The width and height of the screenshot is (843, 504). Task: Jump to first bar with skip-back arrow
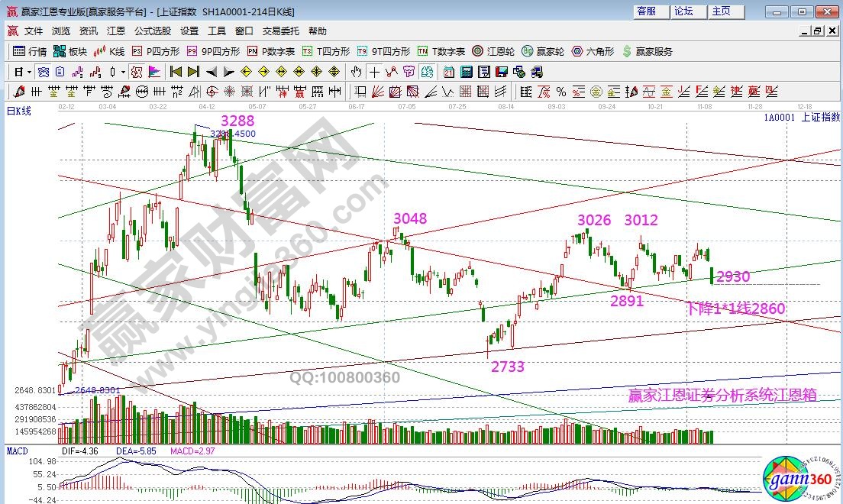[x=175, y=72]
